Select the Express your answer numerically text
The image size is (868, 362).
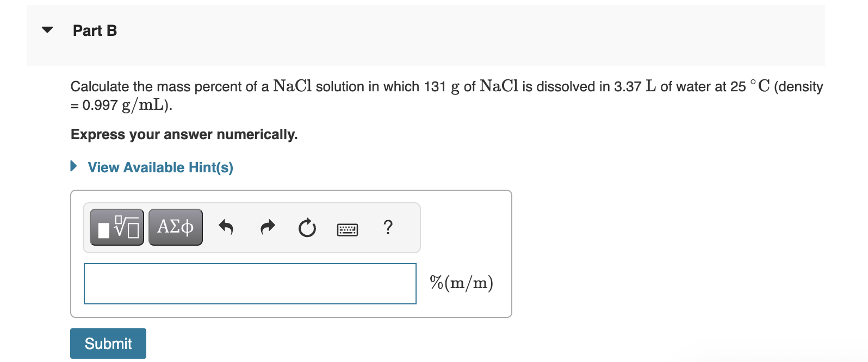coord(184,134)
